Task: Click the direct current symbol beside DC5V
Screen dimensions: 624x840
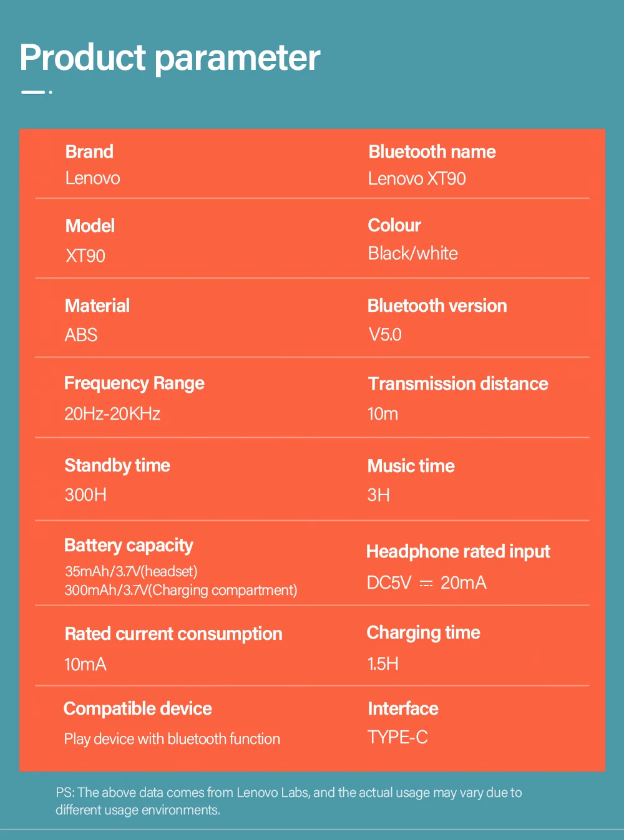Action: (x=426, y=584)
